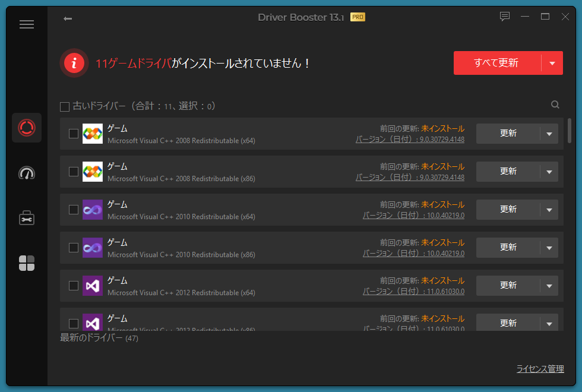The width and height of the screenshot is (582, 392).
Task: Select the Visual C++ 2010 (x86) checkbox
Action: point(74,248)
